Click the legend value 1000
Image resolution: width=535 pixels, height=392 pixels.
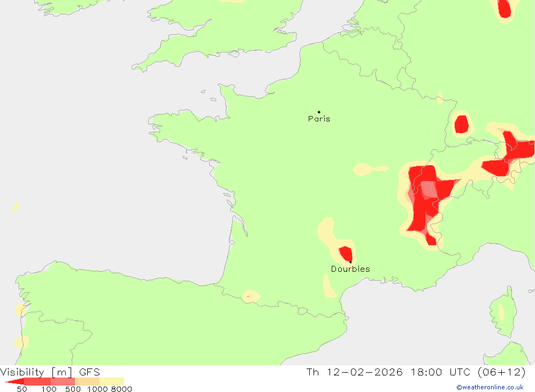tap(97, 389)
